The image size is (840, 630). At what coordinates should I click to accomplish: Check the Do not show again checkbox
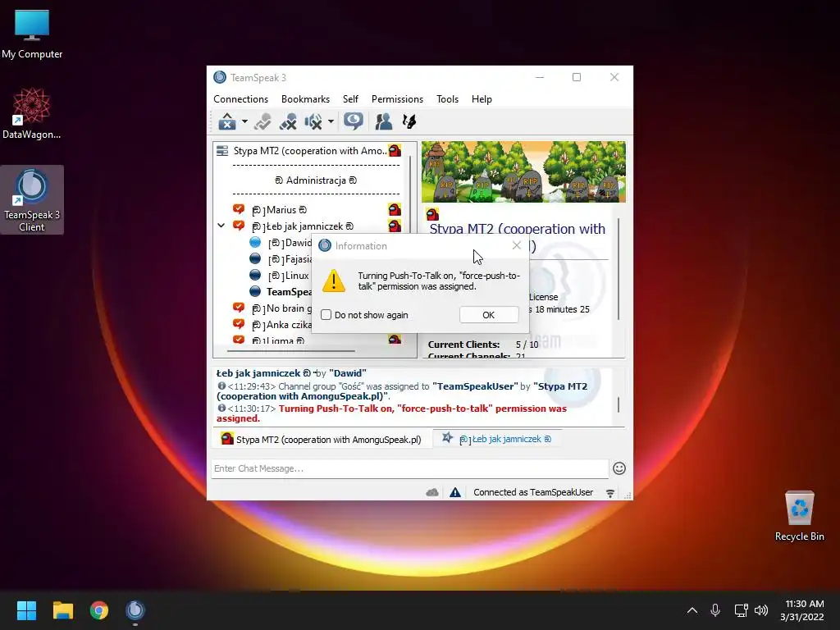point(326,315)
